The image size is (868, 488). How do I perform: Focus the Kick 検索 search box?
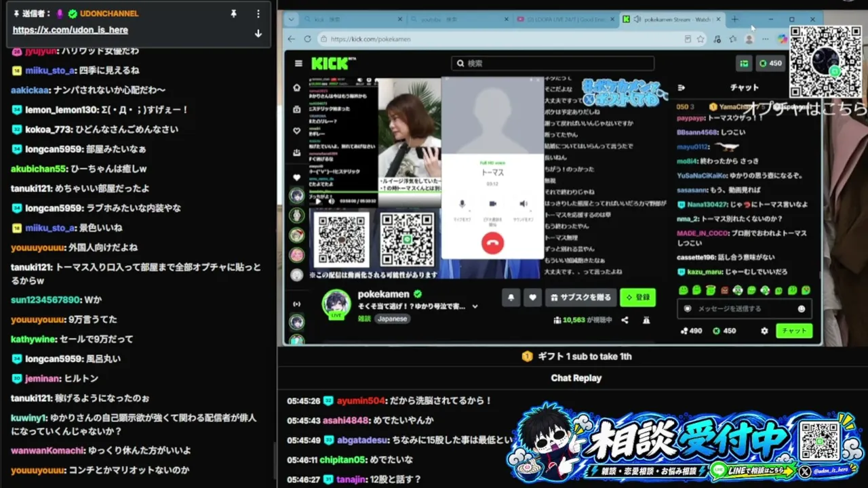pos(553,63)
